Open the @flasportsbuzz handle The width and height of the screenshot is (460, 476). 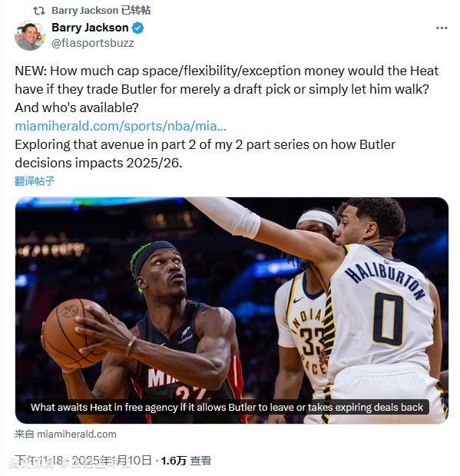(x=93, y=43)
